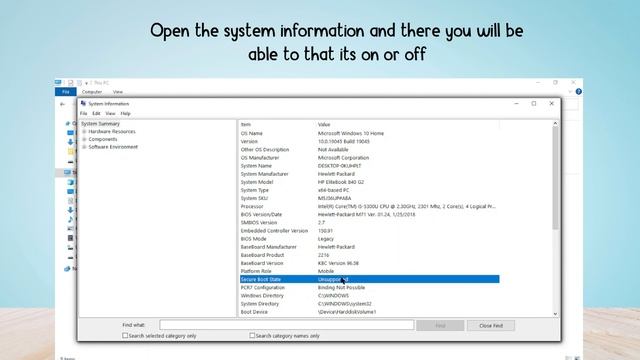Click the System Information title bar icon
640x360 pixels.
pyautogui.click(x=83, y=103)
